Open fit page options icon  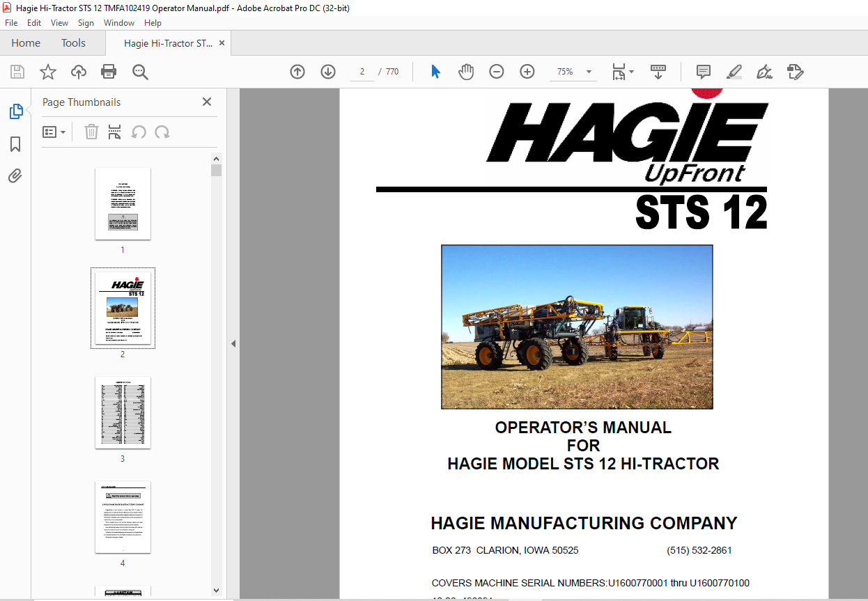tap(622, 72)
